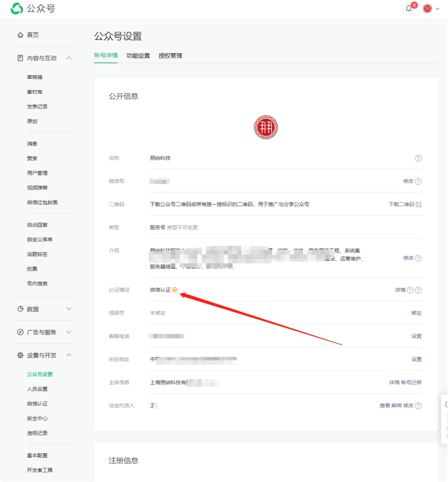Click first help icon in 认证情况 row

410,290
